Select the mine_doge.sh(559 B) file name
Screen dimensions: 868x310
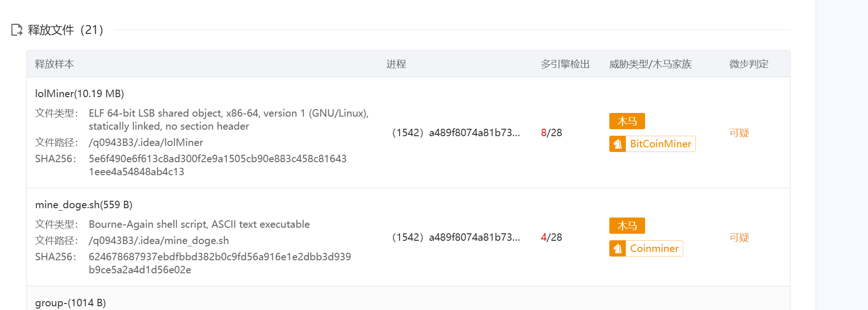[84, 205]
